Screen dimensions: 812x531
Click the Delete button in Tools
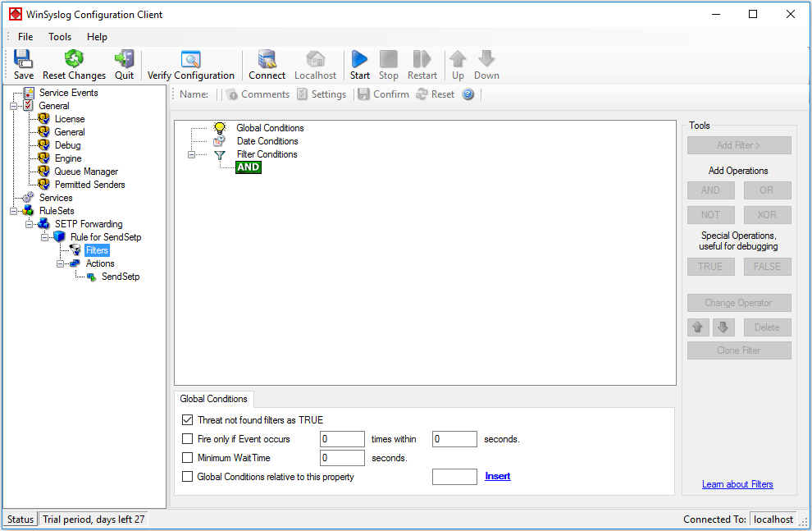767,327
